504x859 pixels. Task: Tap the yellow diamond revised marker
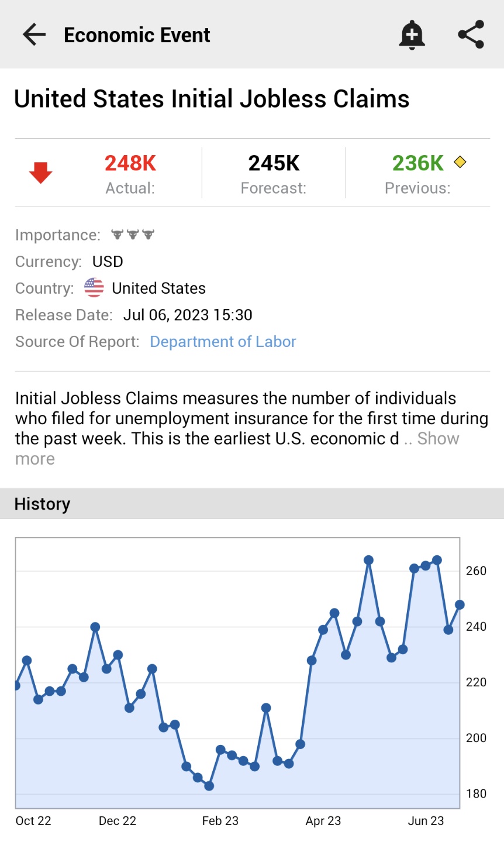[460, 162]
